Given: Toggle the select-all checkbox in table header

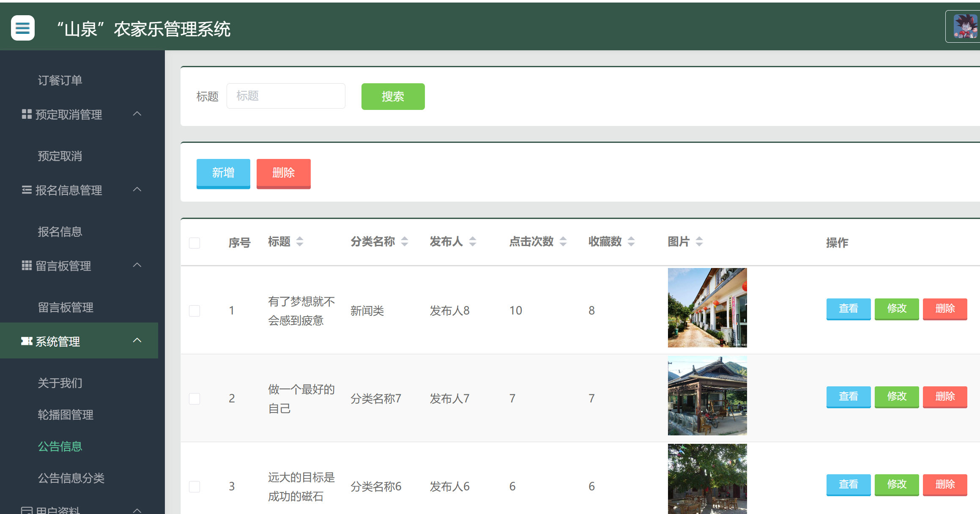Looking at the screenshot, I should tap(194, 242).
